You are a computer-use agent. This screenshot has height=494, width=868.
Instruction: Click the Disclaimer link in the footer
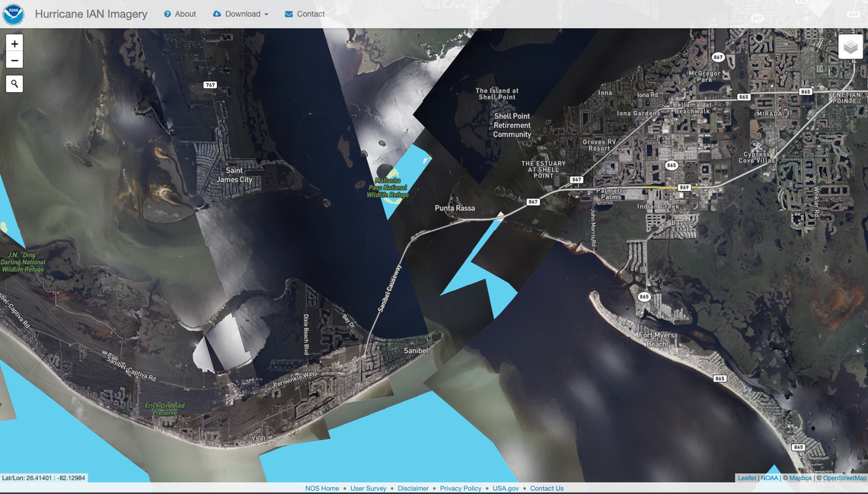413,488
